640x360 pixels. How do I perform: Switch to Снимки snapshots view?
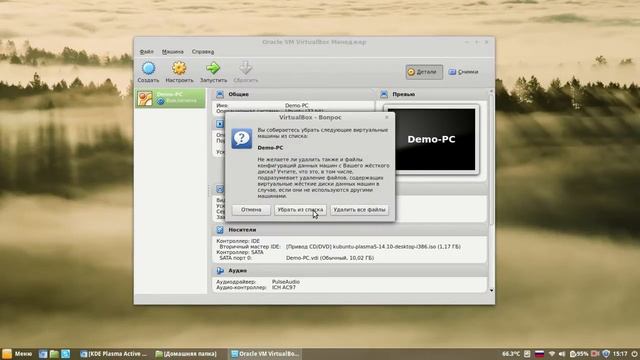(464, 72)
